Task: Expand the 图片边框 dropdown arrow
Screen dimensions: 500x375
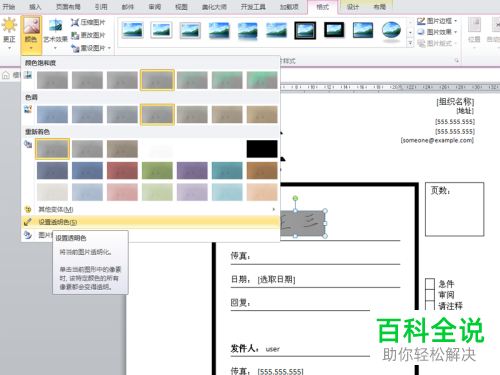Action: [x=455, y=21]
